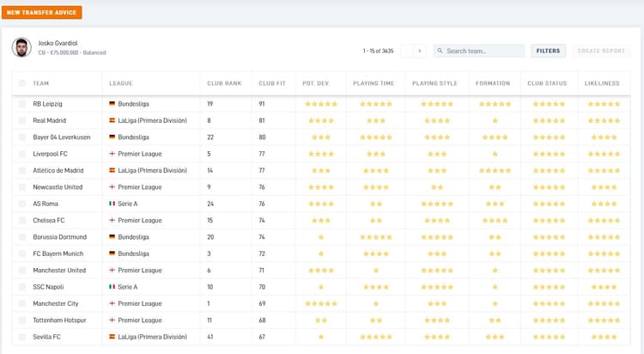Click the previous page arrow

tap(407, 51)
